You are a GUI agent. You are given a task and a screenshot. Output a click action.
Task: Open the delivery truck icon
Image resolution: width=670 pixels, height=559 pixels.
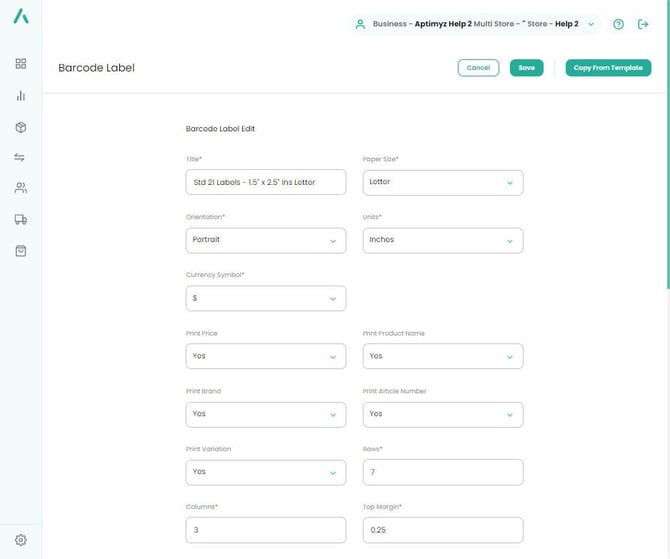21,220
